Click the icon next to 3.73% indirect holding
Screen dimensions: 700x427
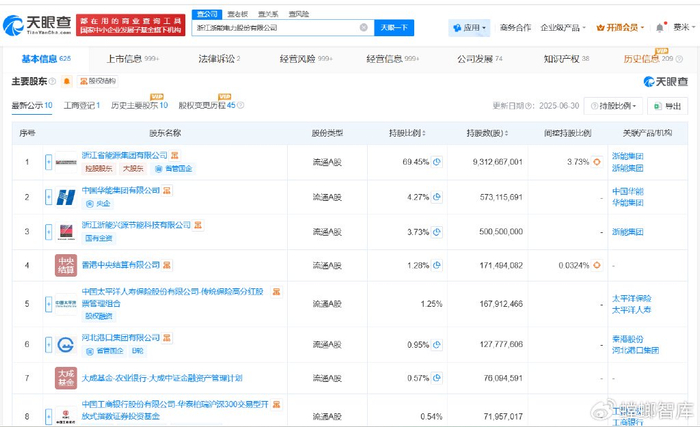597,160
